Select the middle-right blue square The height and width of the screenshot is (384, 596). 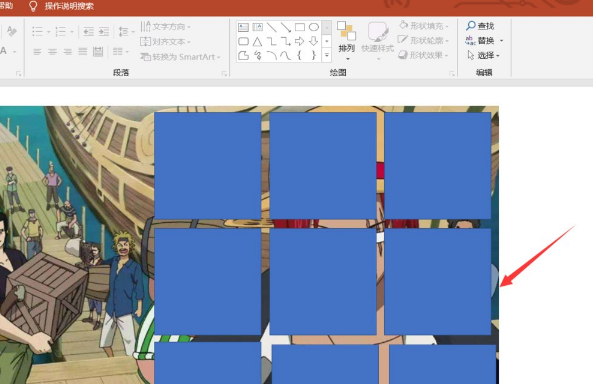coord(438,282)
